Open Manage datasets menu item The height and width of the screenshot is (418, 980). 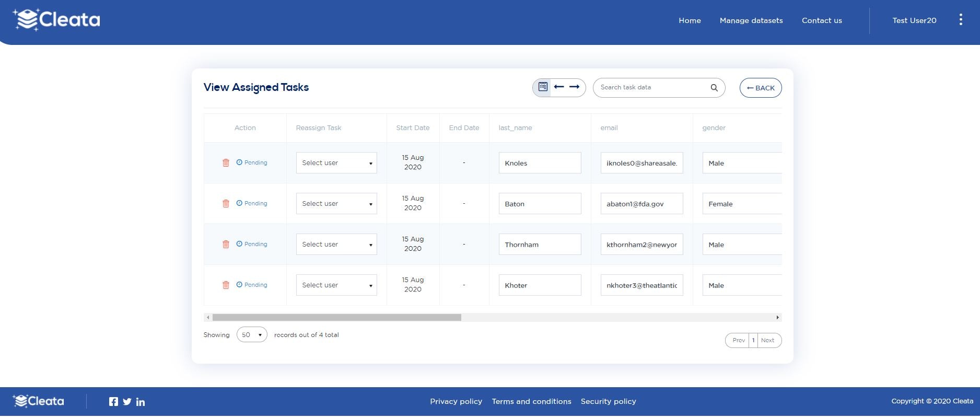click(751, 20)
